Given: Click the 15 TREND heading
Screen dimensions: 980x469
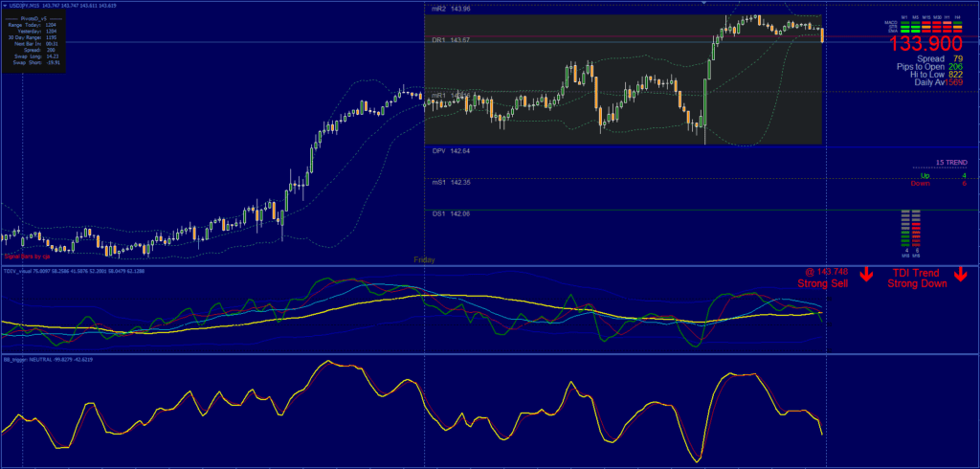Looking at the screenshot, I should pyautogui.click(x=951, y=163).
